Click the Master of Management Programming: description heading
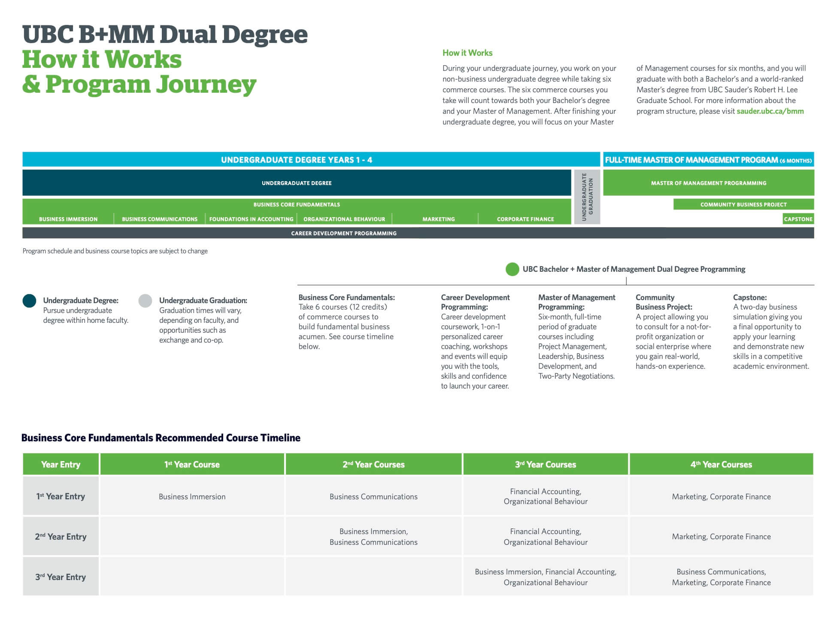837x644 pixels. pyautogui.click(x=576, y=302)
